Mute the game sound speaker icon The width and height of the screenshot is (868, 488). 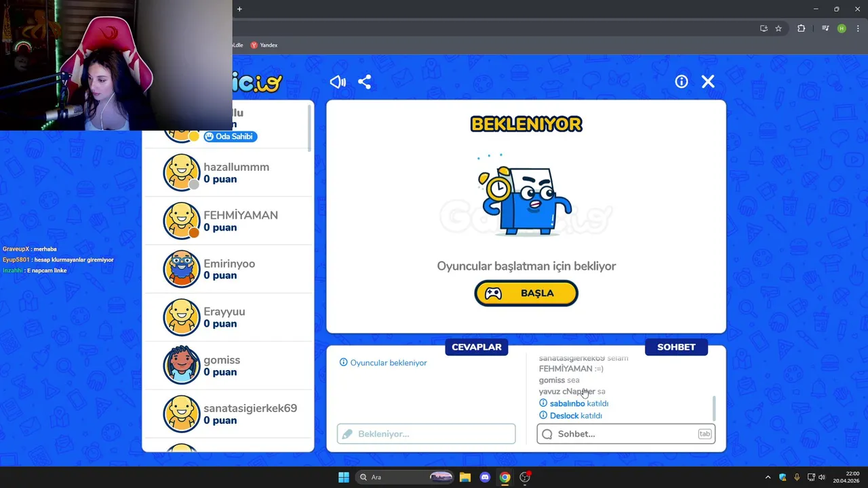(x=338, y=82)
